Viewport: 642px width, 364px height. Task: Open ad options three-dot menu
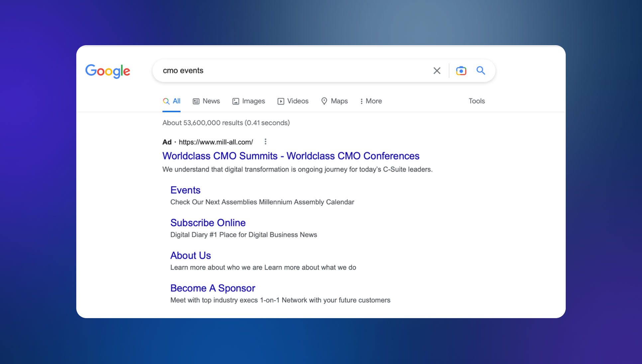point(265,142)
